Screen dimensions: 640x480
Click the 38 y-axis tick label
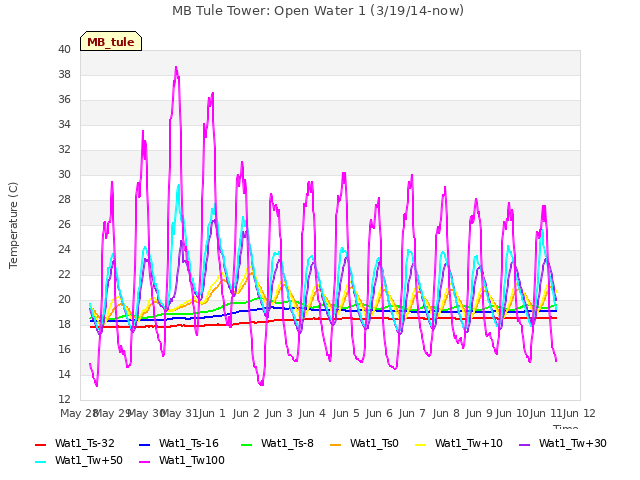64,75
